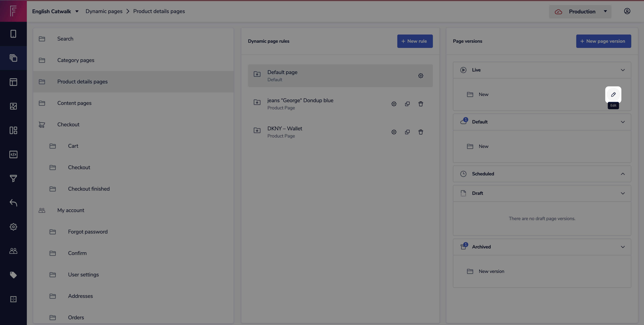Collapse the Live versions section
The height and width of the screenshot is (325, 644).
pyautogui.click(x=623, y=70)
